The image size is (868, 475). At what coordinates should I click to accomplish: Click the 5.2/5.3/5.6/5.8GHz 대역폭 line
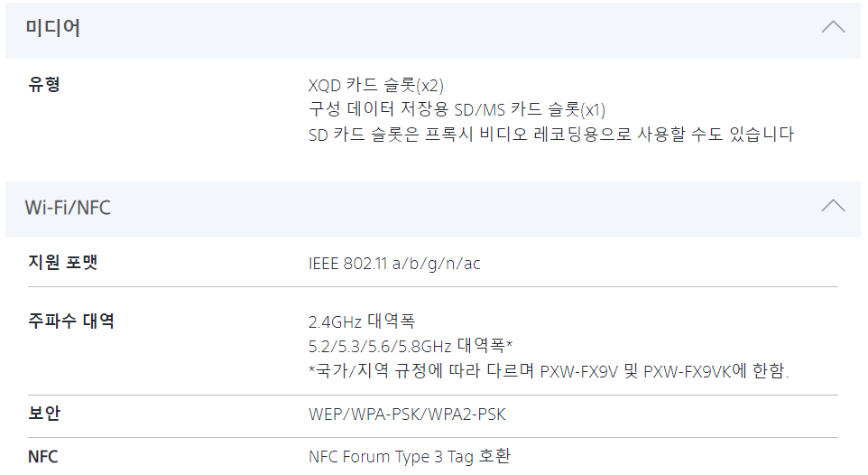tap(411, 346)
